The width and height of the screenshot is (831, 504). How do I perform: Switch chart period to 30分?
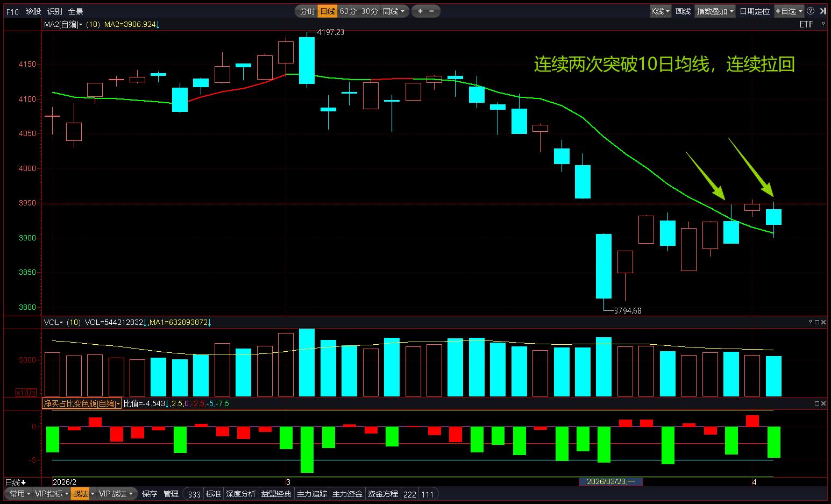(369, 11)
